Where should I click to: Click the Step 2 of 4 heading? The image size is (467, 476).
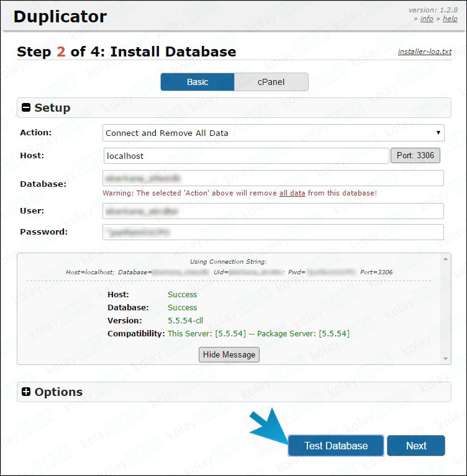pos(127,52)
